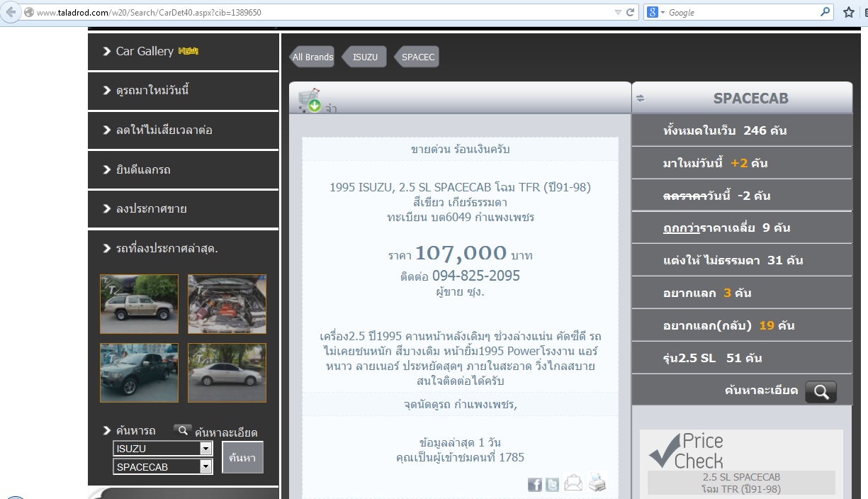Click the bookmark star icon
Screen dimensions: 868x499
(848, 12)
